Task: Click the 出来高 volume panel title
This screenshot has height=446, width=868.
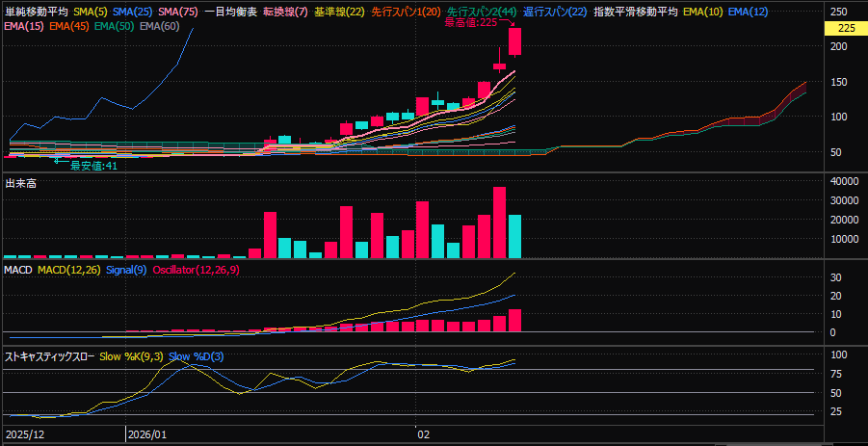Action: point(20,182)
